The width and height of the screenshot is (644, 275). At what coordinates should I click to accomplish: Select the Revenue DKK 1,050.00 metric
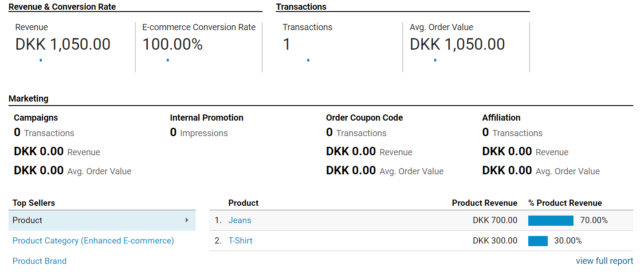coord(63,44)
